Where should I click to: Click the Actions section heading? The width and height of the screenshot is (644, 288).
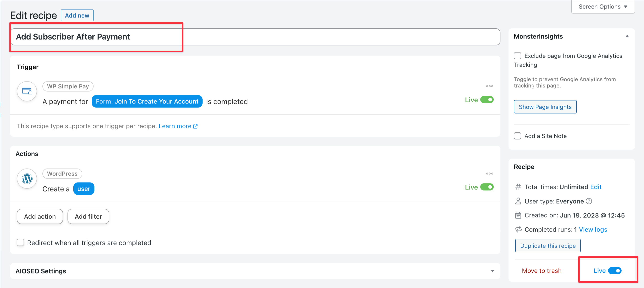(x=27, y=154)
